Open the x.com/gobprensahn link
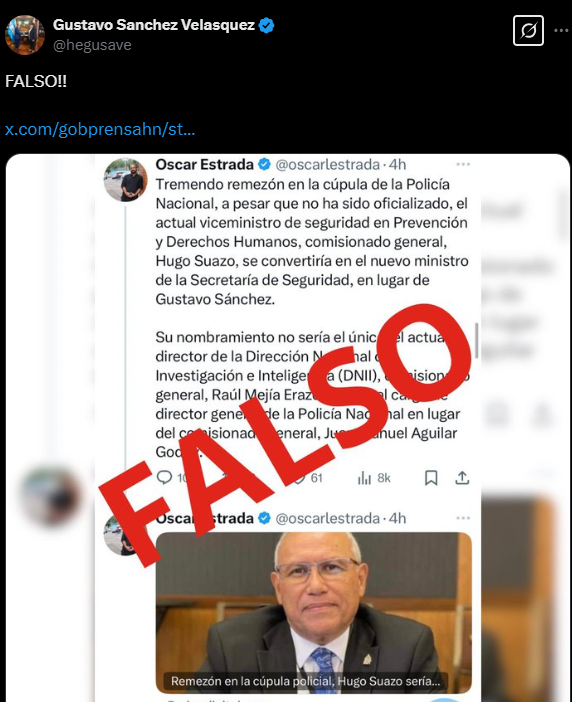The image size is (572, 702). tap(100, 129)
